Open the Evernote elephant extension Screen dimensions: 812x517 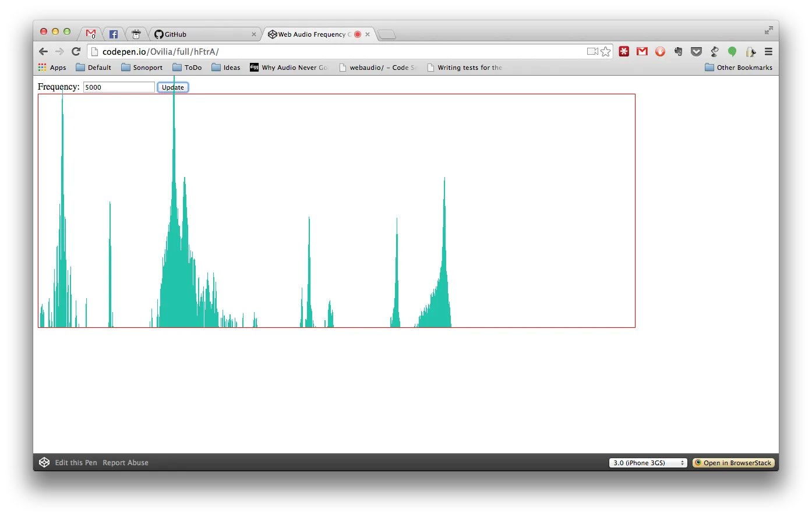[678, 51]
